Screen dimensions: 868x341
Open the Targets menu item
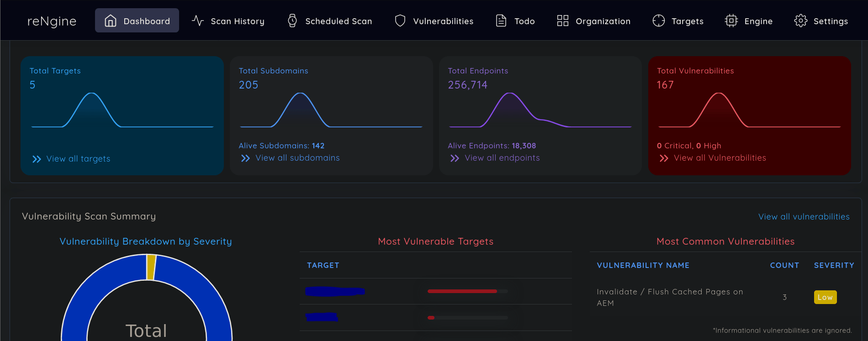(x=678, y=21)
